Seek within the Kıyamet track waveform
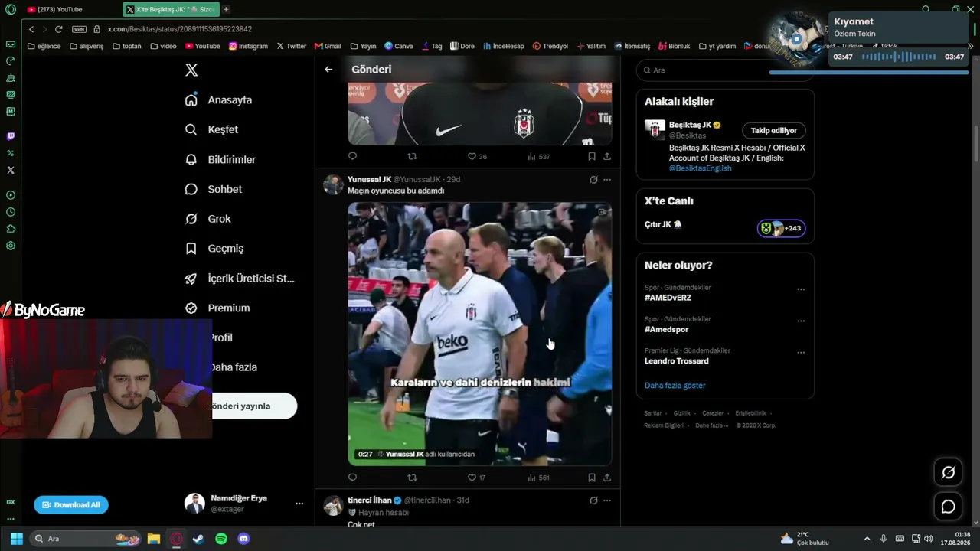This screenshot has height=551, width=980. click(x=899, y=57)
